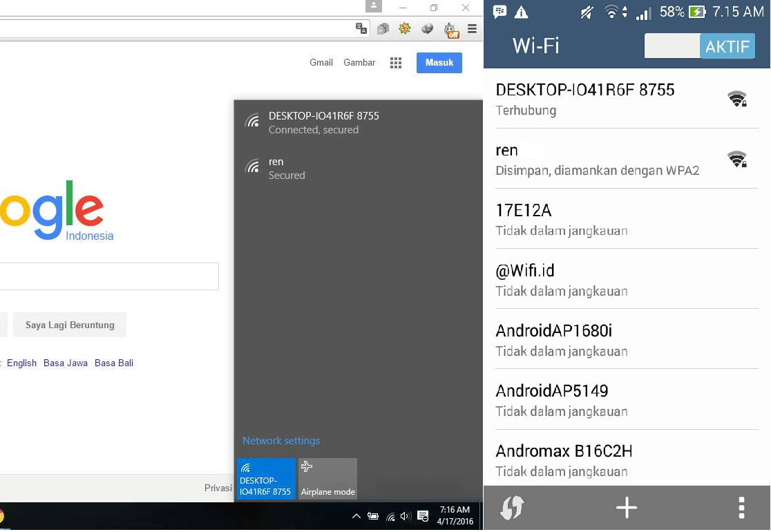Viewport: 771px width, 532px height.
Task: Tap the 17E12A network entry
Action: 627,219
